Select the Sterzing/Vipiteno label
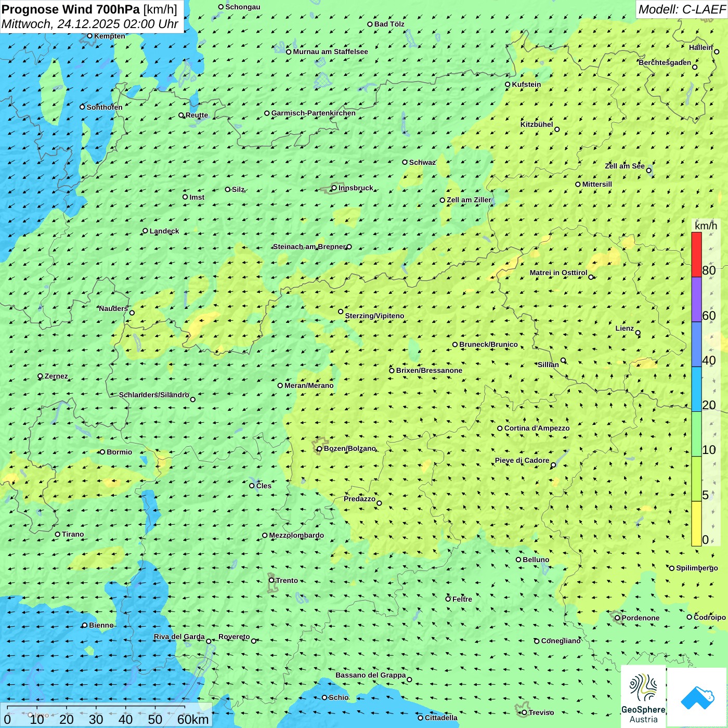The height and width of the screenshot is (728, 728). tap(374, 316)
